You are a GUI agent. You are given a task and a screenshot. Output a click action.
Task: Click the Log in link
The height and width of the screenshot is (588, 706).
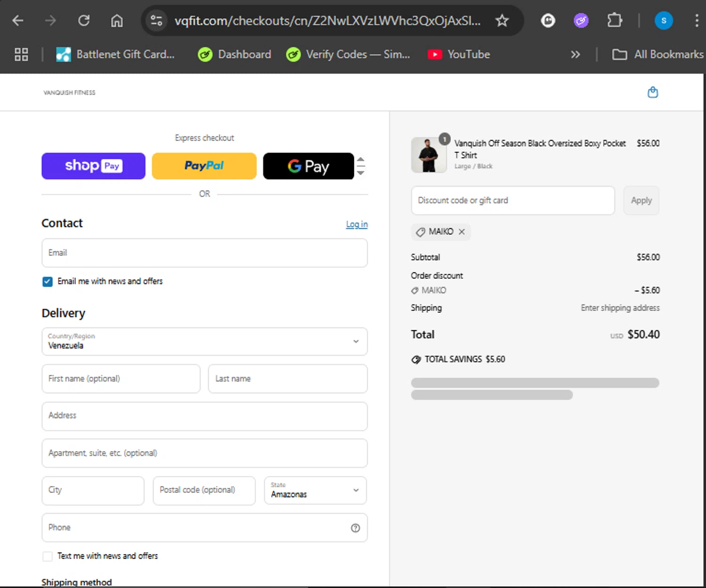[x=357, y=224]
